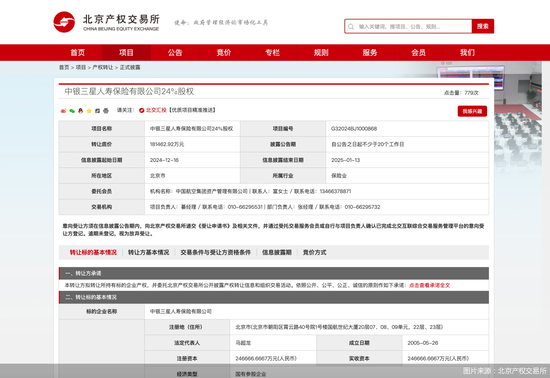Viewport: 550px width, 378px height.
Task: Click section header 一、转让方承诺
Action: tap(274, 273)
